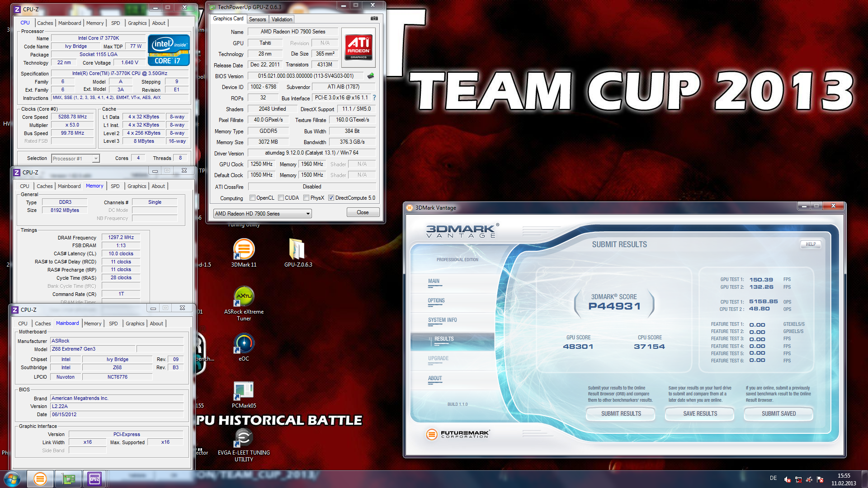Click the GPU-Z screenshot camera icon

click(374, 19)
